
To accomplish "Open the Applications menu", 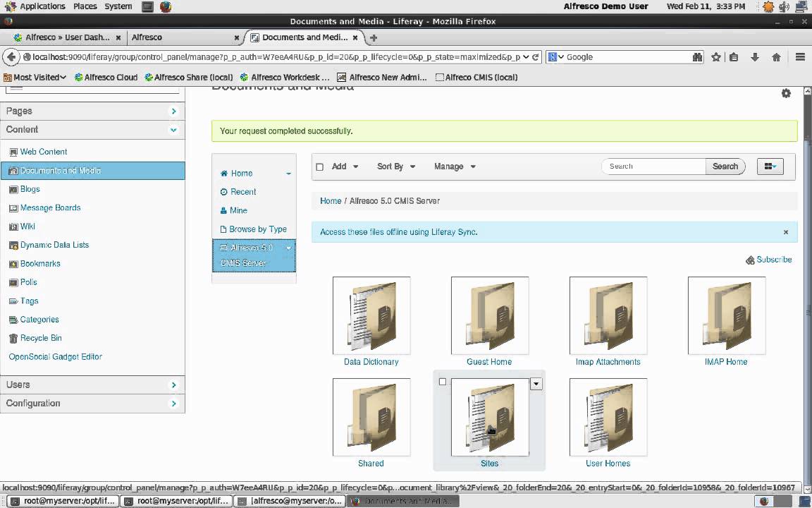I will [35, 7].
